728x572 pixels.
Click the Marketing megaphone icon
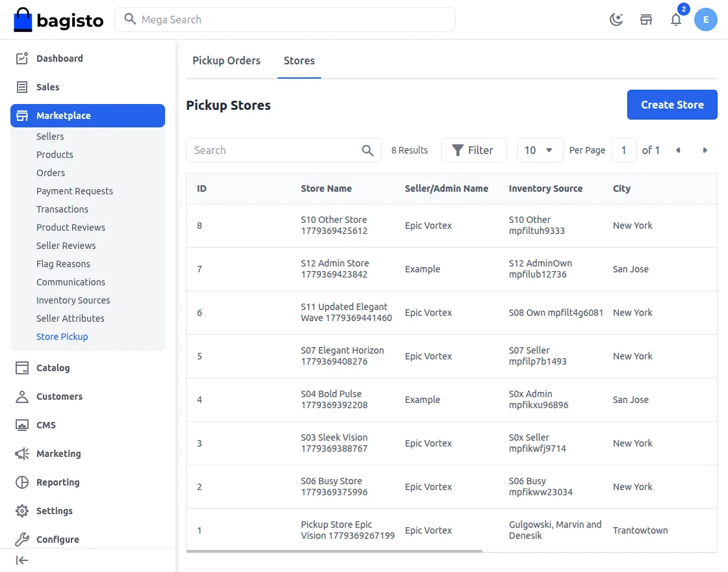coord(22,454)
